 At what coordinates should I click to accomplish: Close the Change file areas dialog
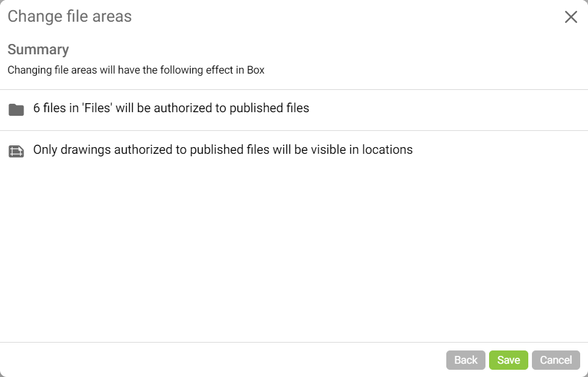[571, 17]
